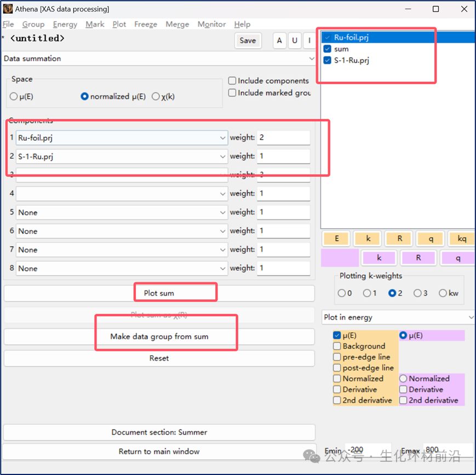Open component 1 Ru-foil.prj dropdown

122,138
